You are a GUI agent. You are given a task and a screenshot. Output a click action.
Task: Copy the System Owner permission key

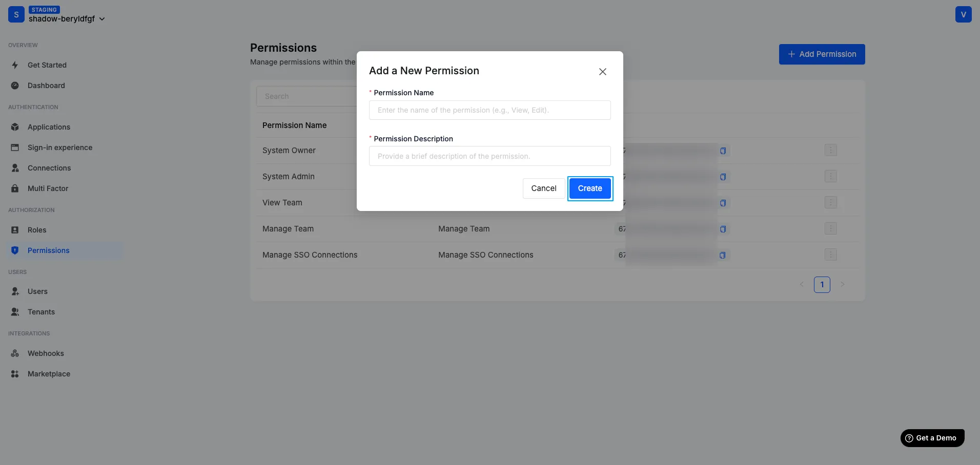[722, 151]
